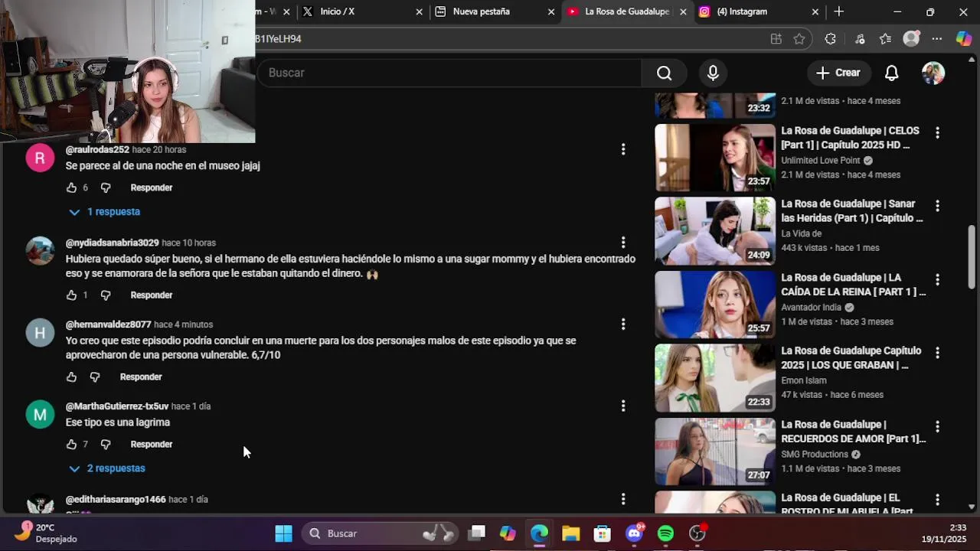Viewport: 980px width, 551px height.
Task: Open Edge extensions puzzle icon
Action: click(831, 39)
